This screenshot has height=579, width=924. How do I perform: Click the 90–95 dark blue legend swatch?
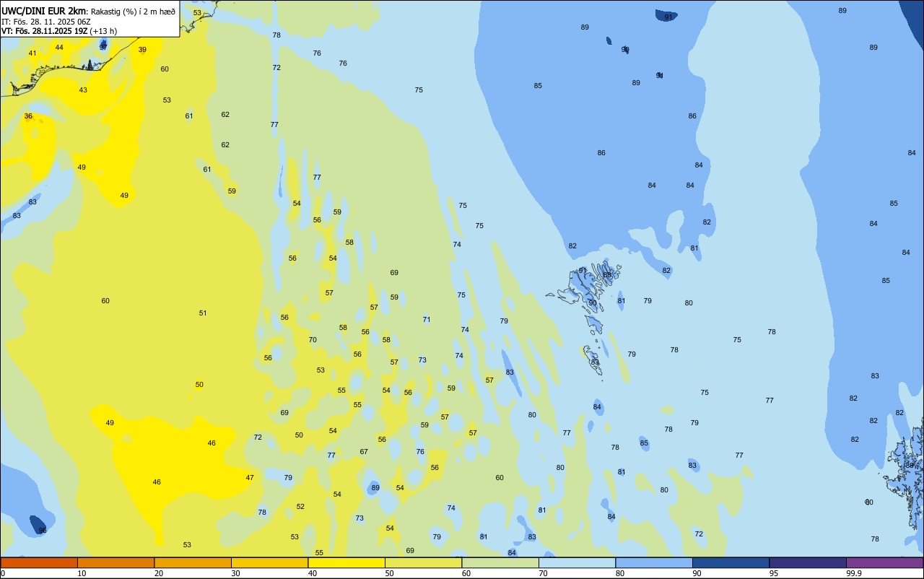pos(731,562)
